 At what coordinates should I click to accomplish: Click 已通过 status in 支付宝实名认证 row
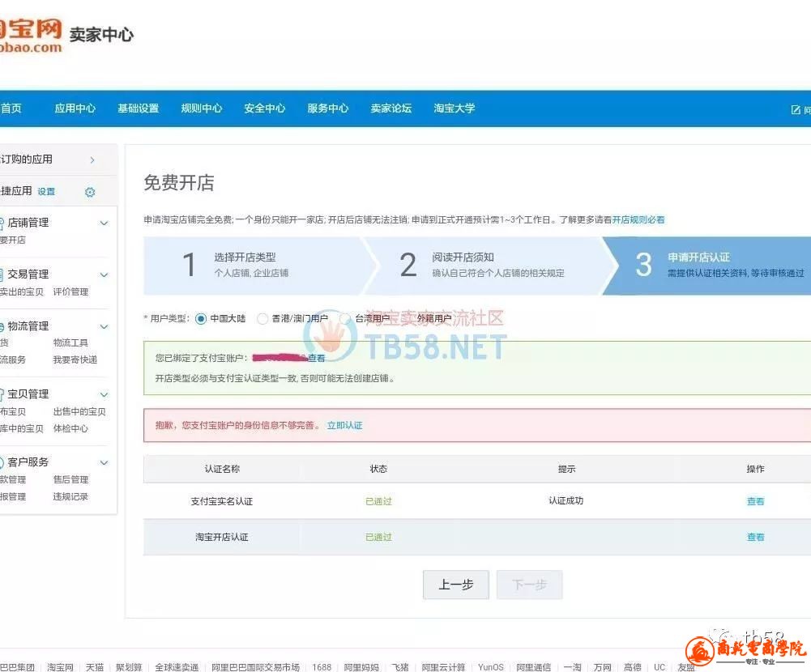point(378,501)
